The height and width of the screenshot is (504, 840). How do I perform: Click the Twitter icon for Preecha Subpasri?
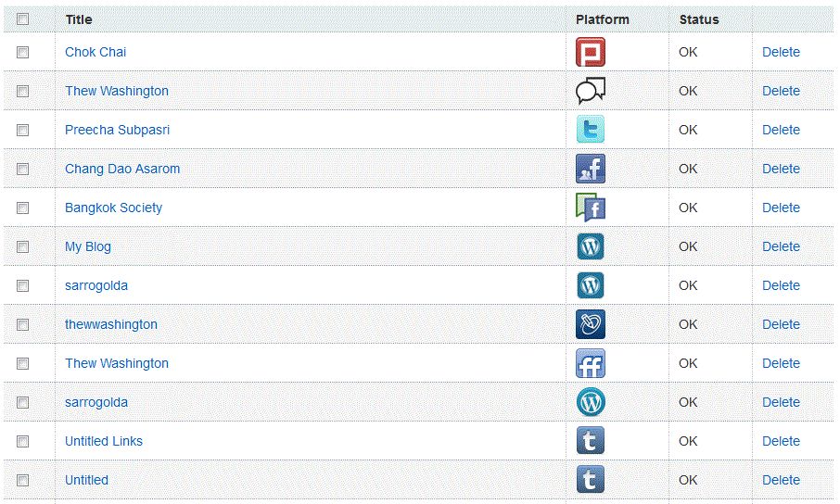pos(591,130)
